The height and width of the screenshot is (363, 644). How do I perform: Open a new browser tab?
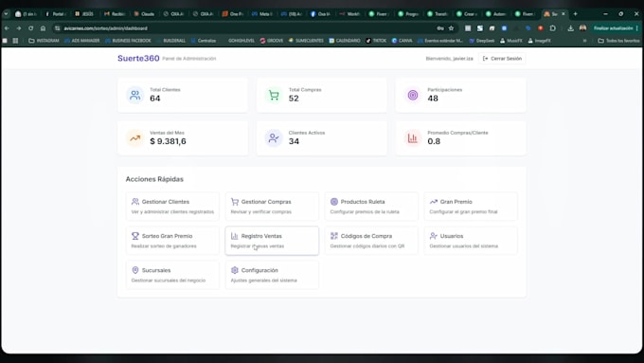pyautogui.click(x=576, y=14)
